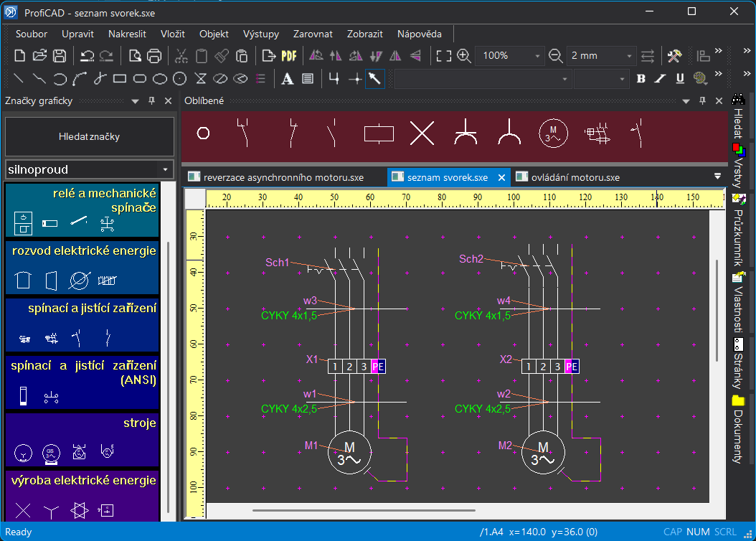Pick the X cross symbol in Oblíbené

422,133
